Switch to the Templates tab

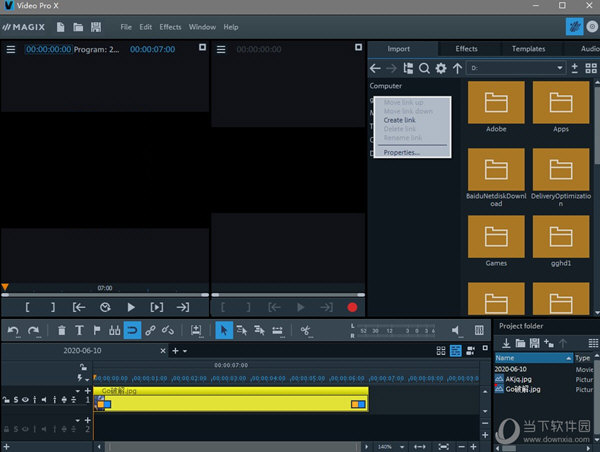[528, 49]
